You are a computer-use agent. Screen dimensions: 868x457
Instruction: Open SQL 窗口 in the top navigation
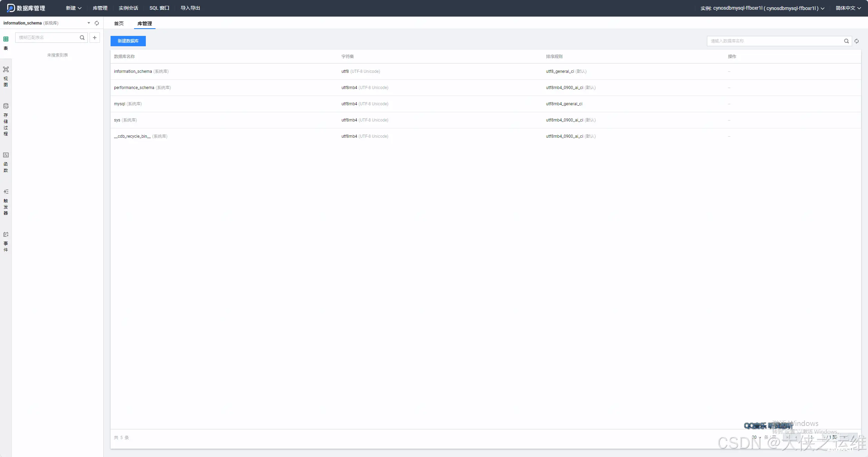pos(159,8)
